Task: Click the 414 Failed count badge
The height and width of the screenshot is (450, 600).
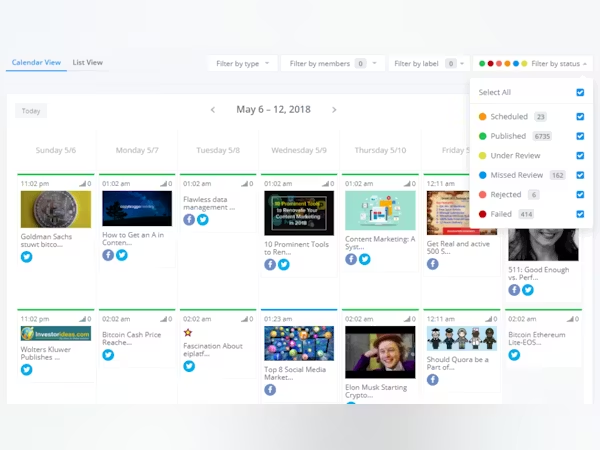Action: [526, 214]
